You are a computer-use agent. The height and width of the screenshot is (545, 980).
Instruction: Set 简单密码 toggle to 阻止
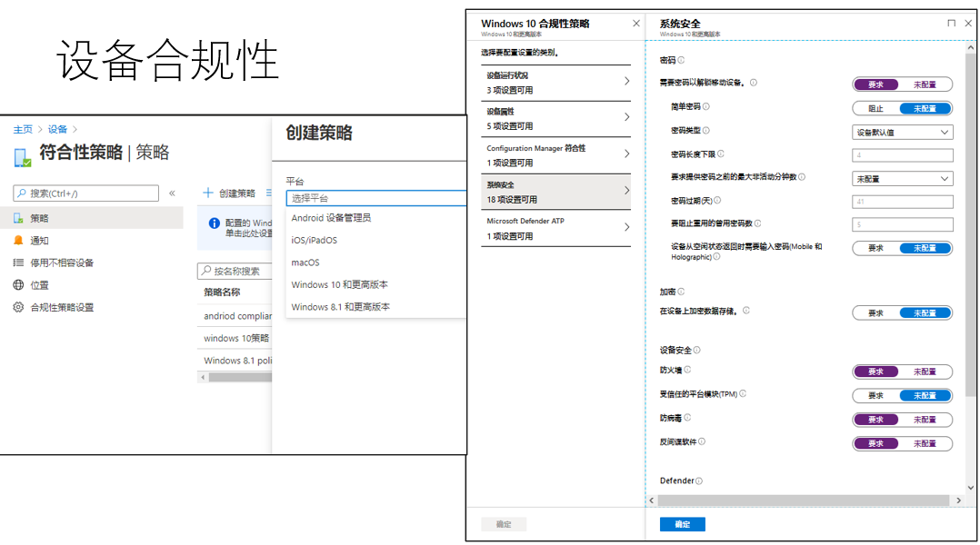[876, 108]
